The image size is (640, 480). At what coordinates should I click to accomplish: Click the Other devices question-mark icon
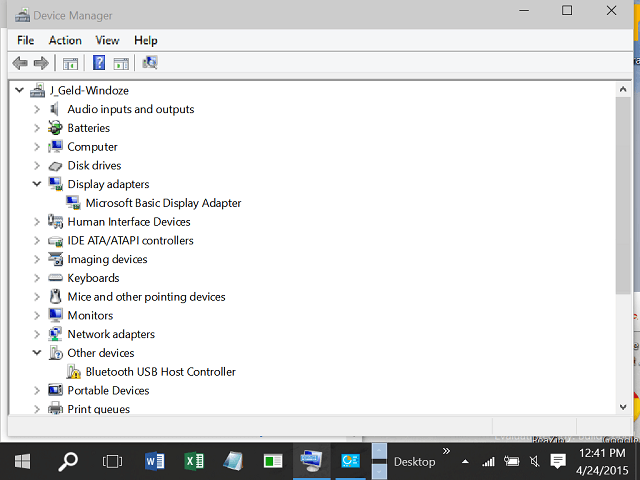pyautogui.click(x=56, y=353)
